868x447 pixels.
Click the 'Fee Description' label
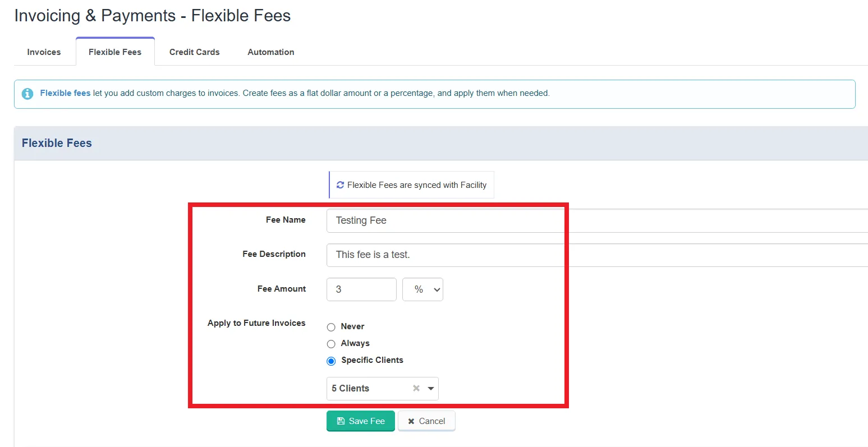tap(274, 254)
